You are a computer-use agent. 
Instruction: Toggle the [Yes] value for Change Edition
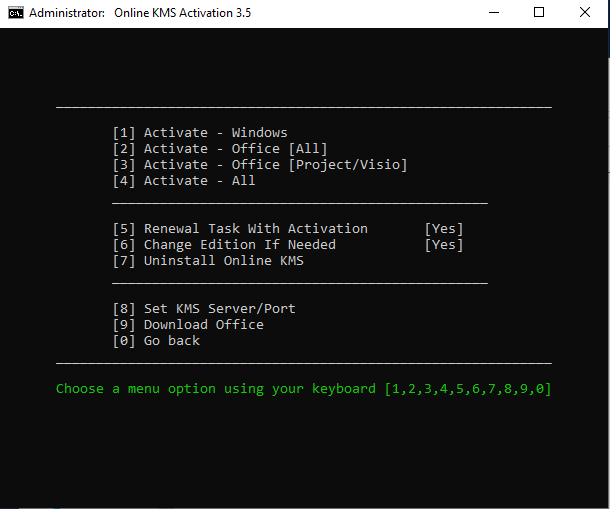tap(444, 245)
